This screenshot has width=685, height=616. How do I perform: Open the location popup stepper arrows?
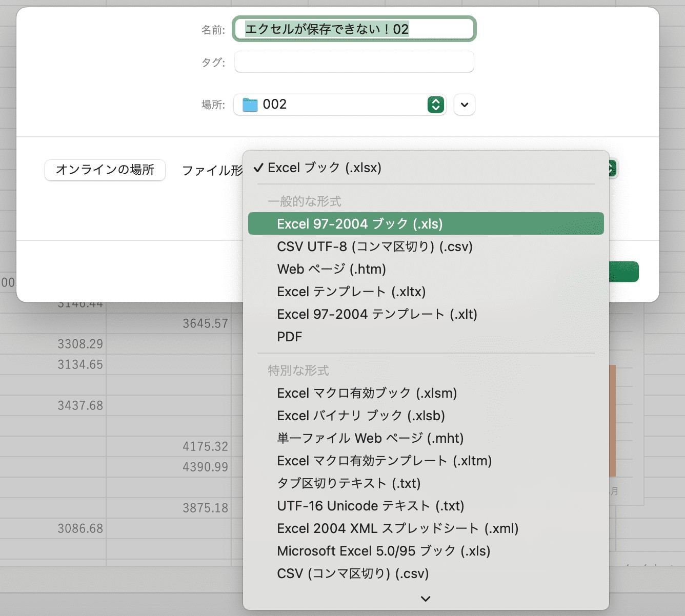(x=435, y=105)
